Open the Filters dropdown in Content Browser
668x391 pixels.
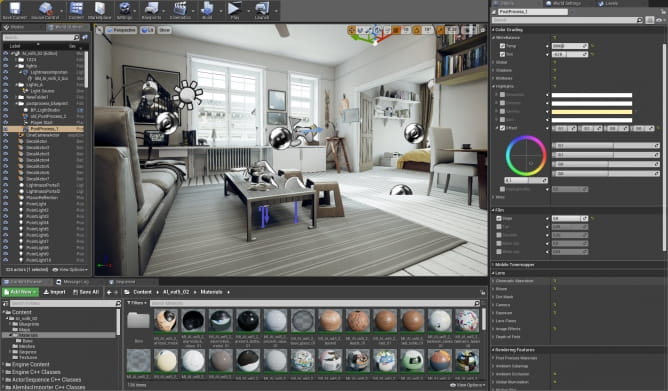(137, 303)
